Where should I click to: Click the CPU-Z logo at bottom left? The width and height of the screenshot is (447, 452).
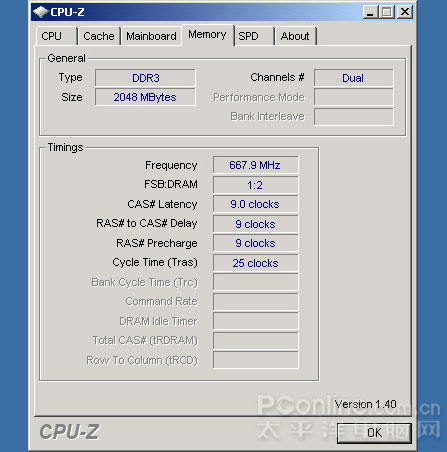tap(69, 432)
